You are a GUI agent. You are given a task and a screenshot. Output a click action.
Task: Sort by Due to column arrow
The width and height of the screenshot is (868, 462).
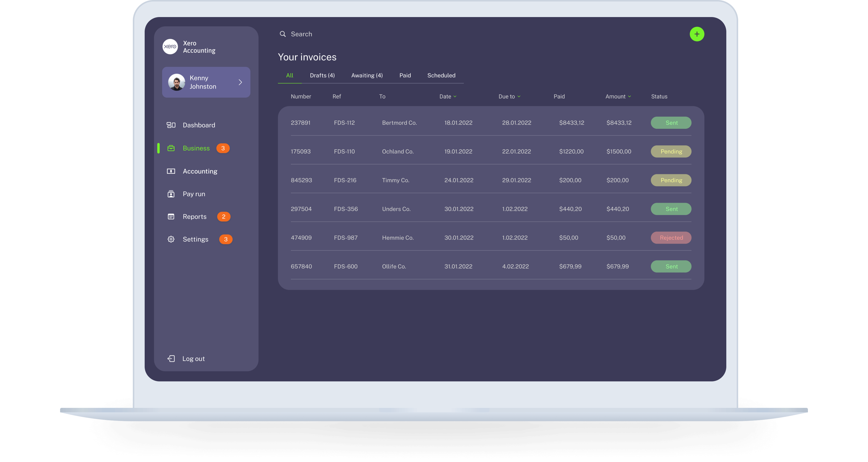click(x=519, y=96)
